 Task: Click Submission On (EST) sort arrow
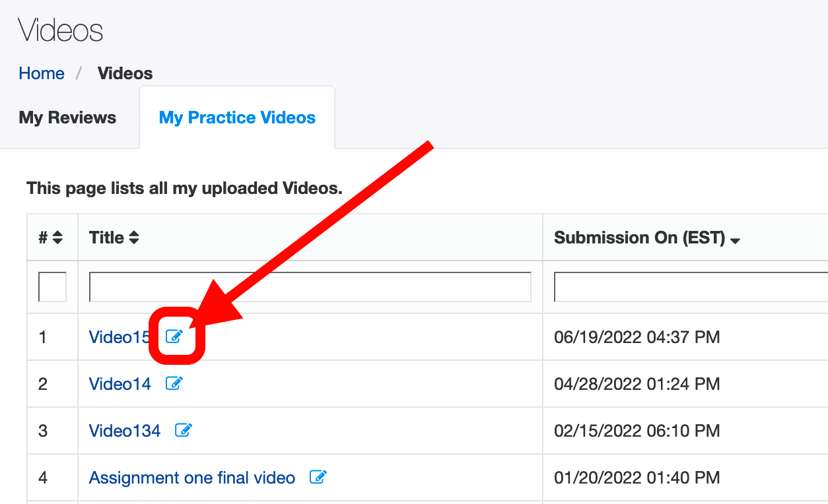point(735,241)
